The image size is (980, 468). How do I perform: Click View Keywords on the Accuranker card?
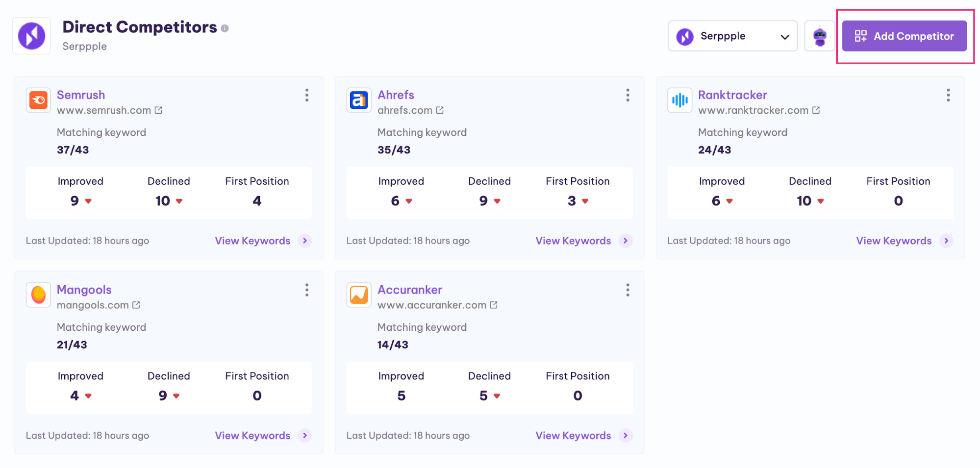573,436
